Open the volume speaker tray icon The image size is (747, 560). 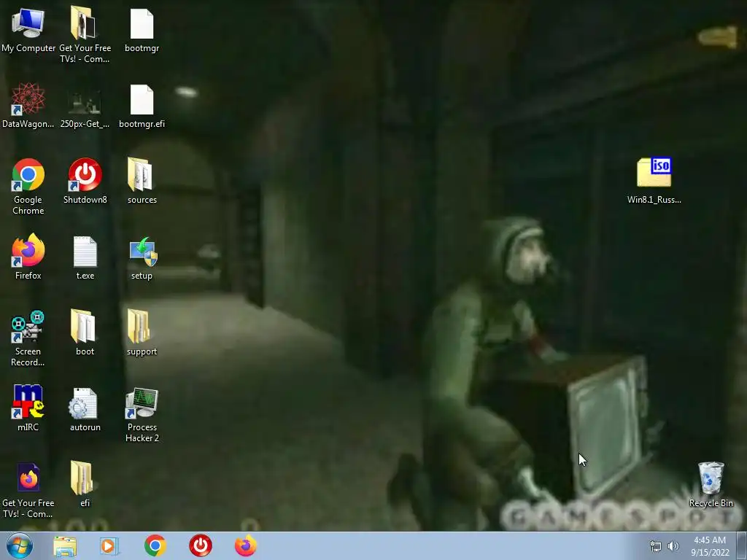coord(673,546)
